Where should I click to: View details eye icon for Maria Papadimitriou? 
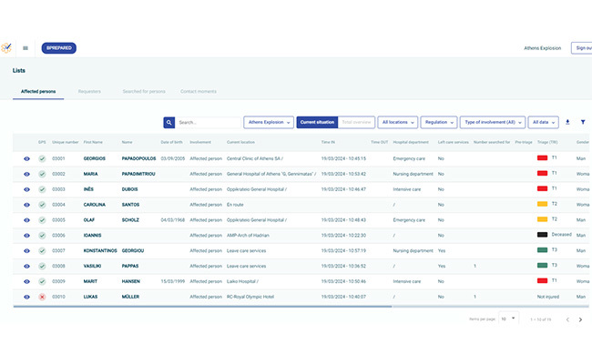[26, 174]
